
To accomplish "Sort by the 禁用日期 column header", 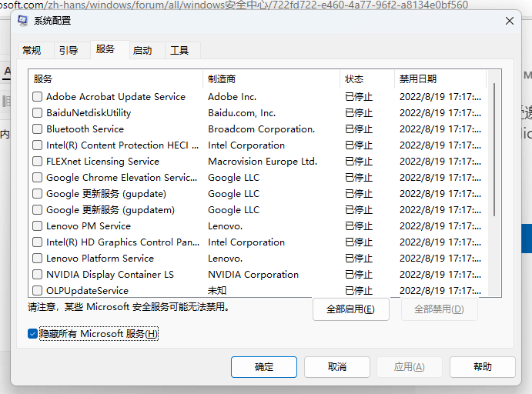I will [440, 79].
